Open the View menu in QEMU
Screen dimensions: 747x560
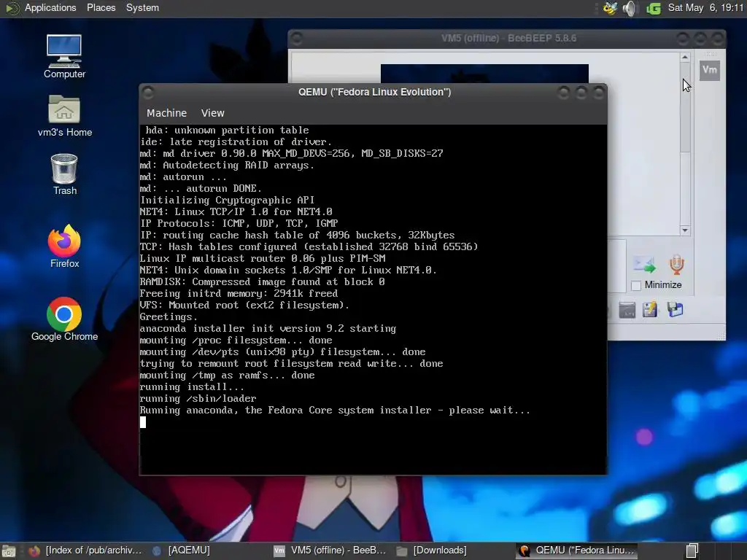point(212,113)
